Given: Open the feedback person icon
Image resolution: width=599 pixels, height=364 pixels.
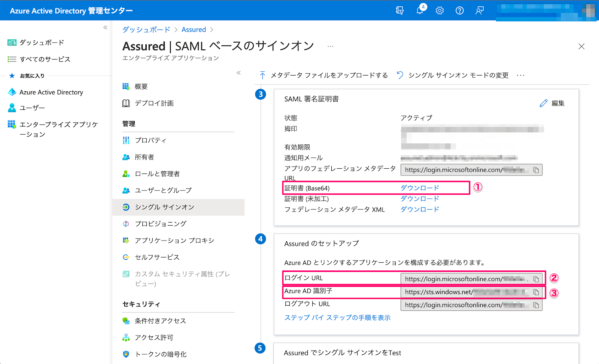Looking at the screenshot, I should point(480,10).
